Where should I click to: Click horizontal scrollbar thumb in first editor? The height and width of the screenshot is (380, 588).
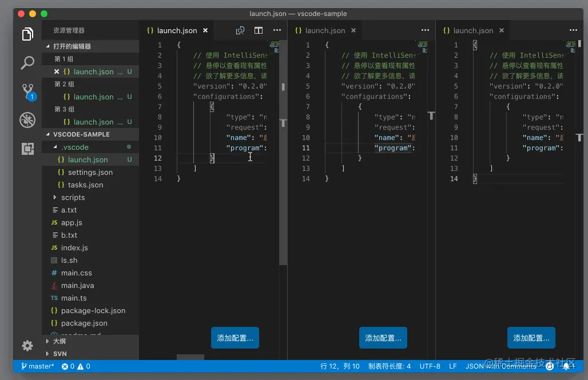pyautogui.click(x=190, y=357)
